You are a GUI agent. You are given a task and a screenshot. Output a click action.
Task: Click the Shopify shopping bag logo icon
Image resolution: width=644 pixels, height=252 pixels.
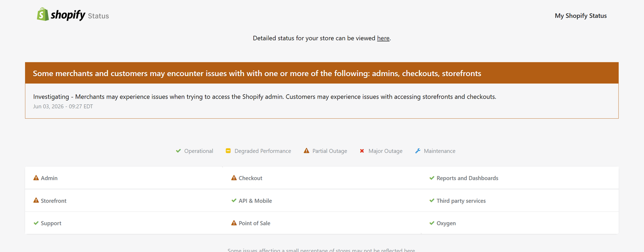[43, 14]
